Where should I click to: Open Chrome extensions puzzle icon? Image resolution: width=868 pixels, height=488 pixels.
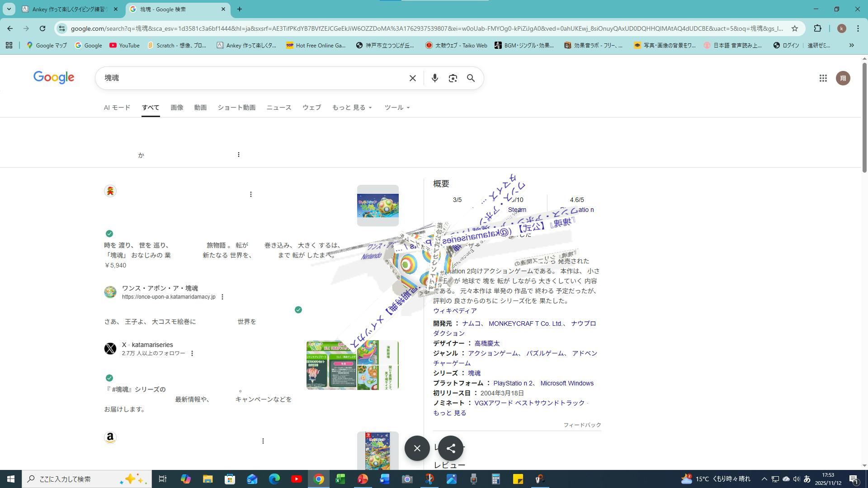[817, 28]
